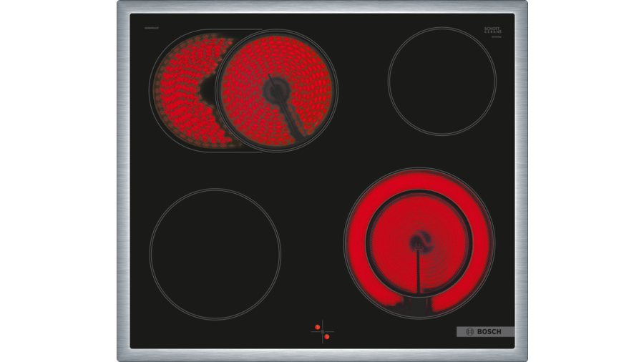Select the lower-right red indicator dot

327,336
